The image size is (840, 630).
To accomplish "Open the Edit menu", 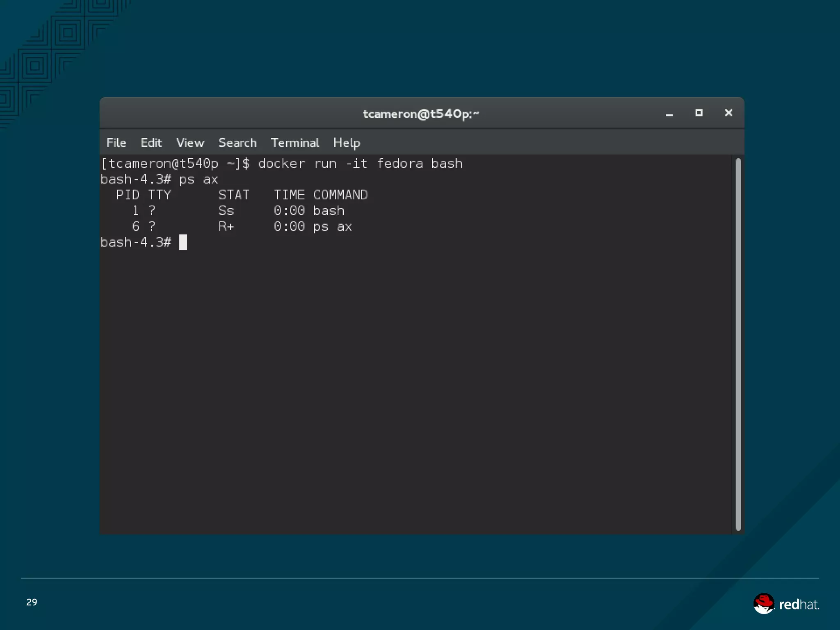I will 151,143.
